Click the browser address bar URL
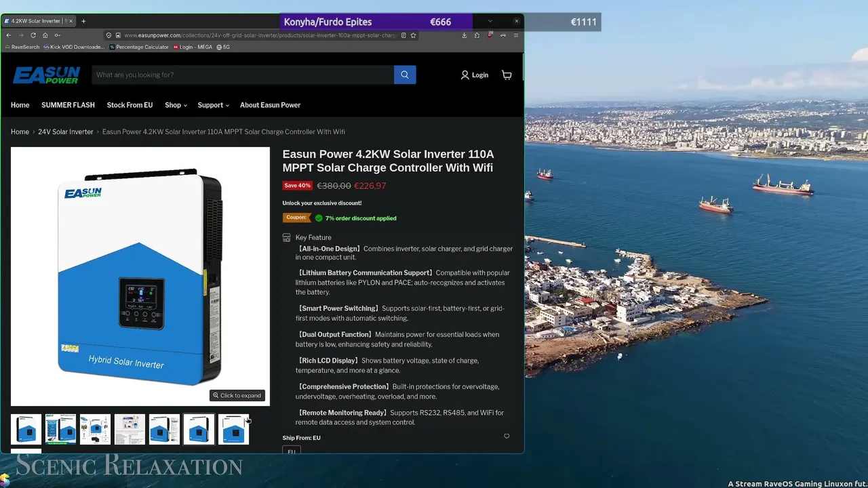This screenshot has height=488, width=868. [260, 35]
